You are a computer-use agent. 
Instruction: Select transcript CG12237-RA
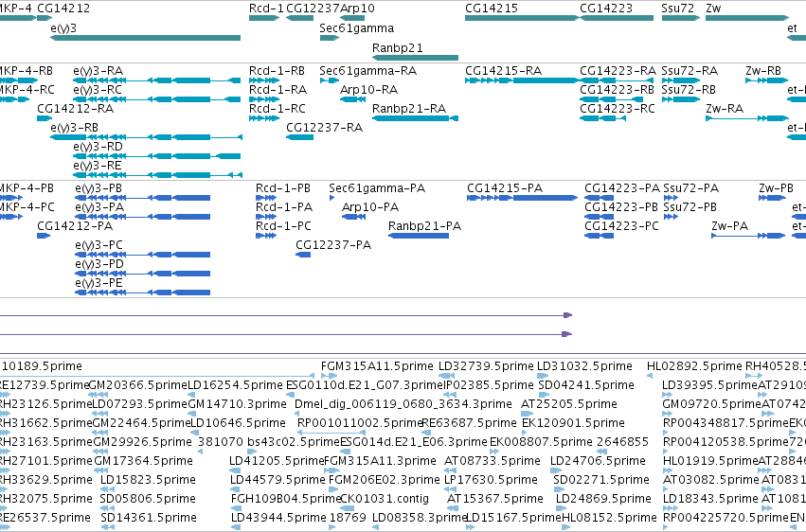click(x=299, y=137)
